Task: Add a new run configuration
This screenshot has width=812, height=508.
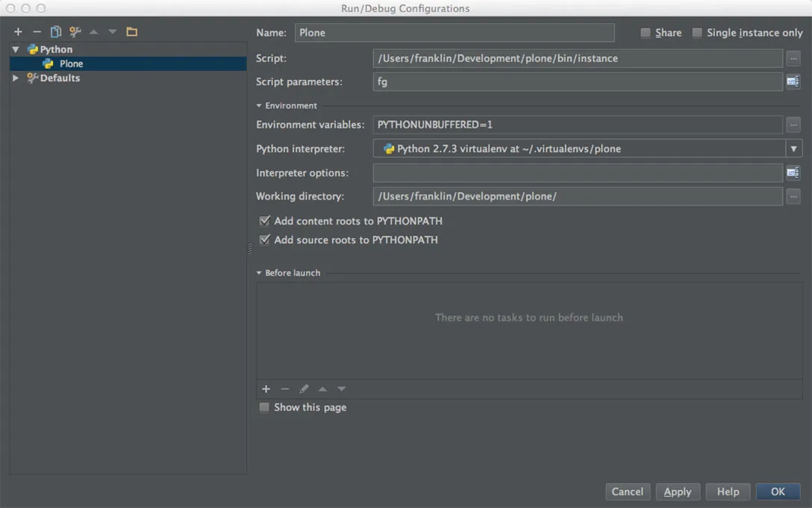Action: pos(17,31)
